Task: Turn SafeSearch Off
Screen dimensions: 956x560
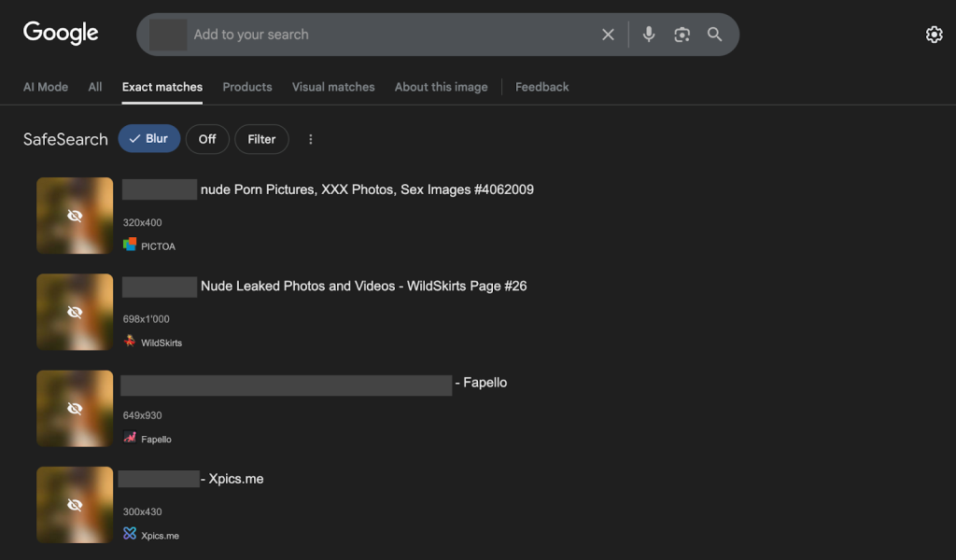Action: (207, 139)
